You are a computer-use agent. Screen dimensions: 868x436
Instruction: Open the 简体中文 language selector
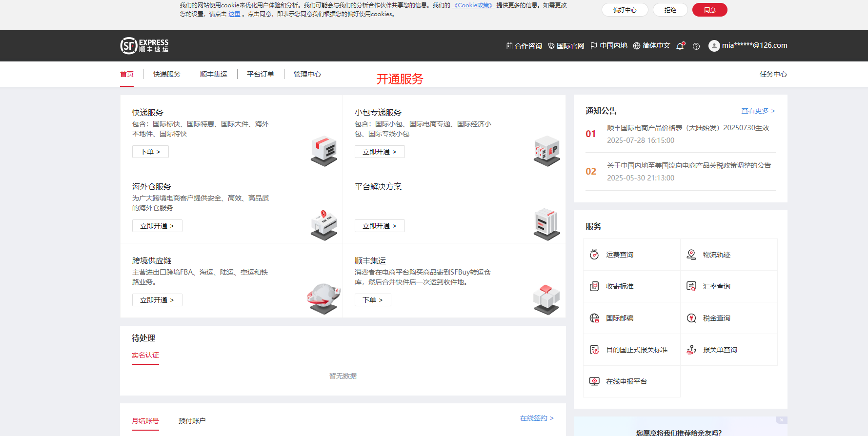pyautogui.click(x=651, y=46)
